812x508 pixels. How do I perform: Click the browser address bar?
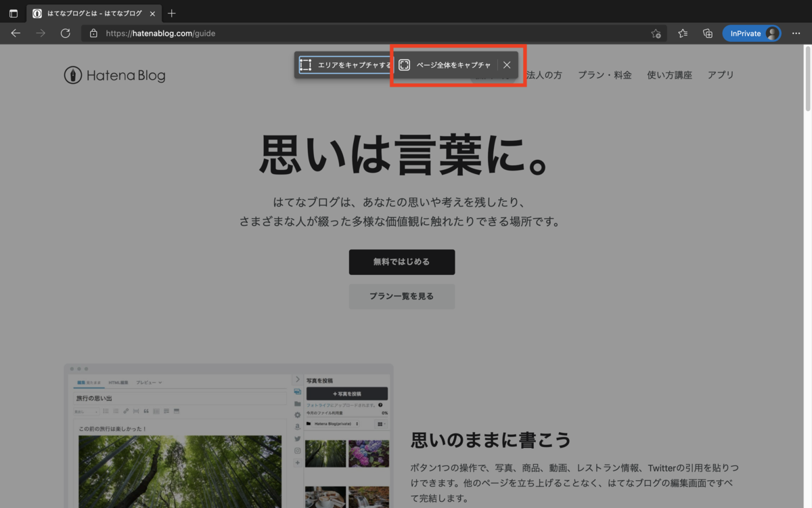coord(271,33)
